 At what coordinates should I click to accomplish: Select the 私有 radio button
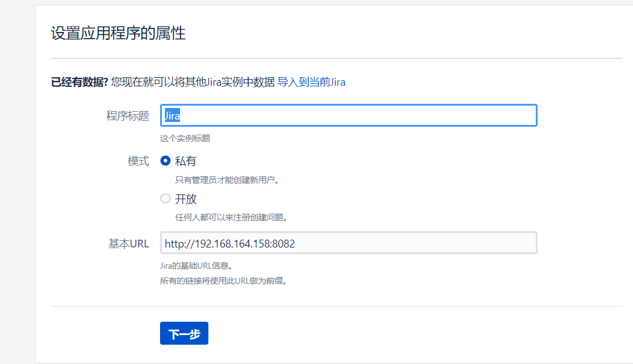click(165, 161)
